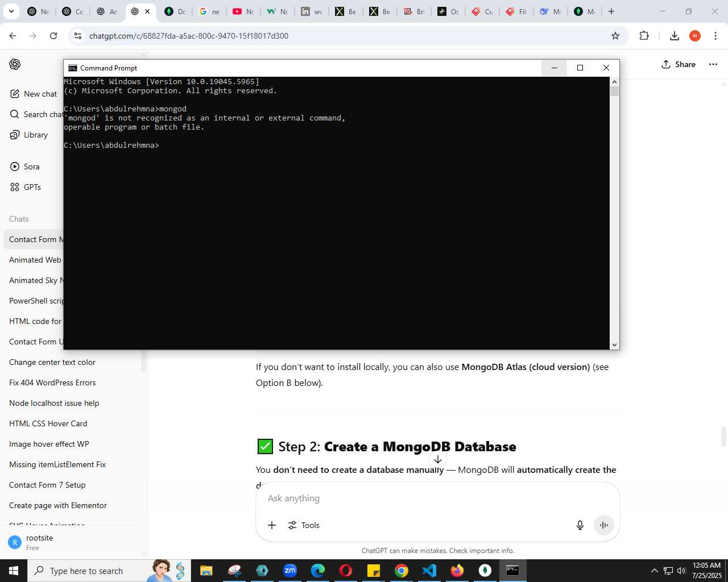The image size is (728, 582).
Task: Open the 'Change center text color' chat
Action: 52,362
